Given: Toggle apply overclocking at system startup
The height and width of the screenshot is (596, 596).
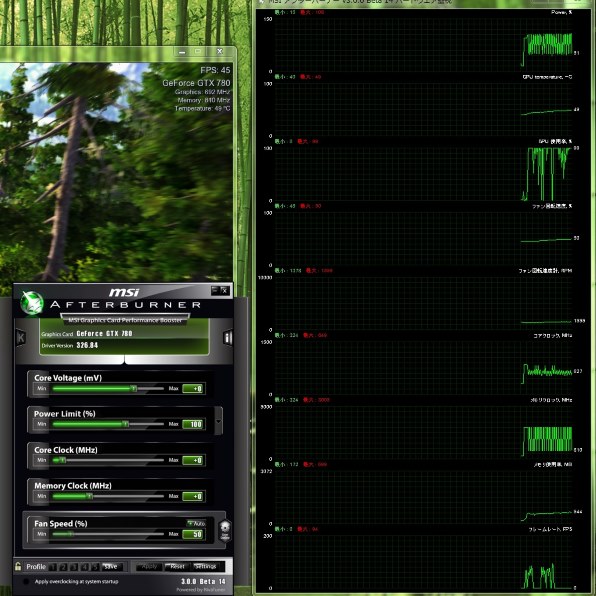Looking at the screenshot, I should point(26,581).
